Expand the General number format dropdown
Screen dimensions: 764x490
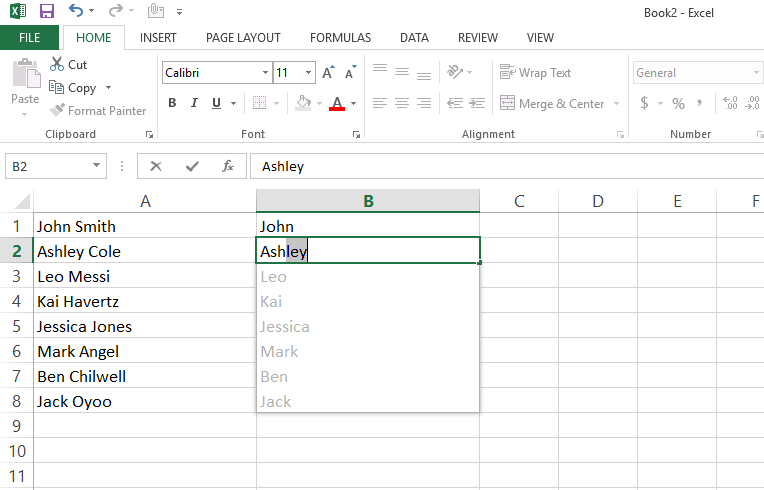point(757,73)
